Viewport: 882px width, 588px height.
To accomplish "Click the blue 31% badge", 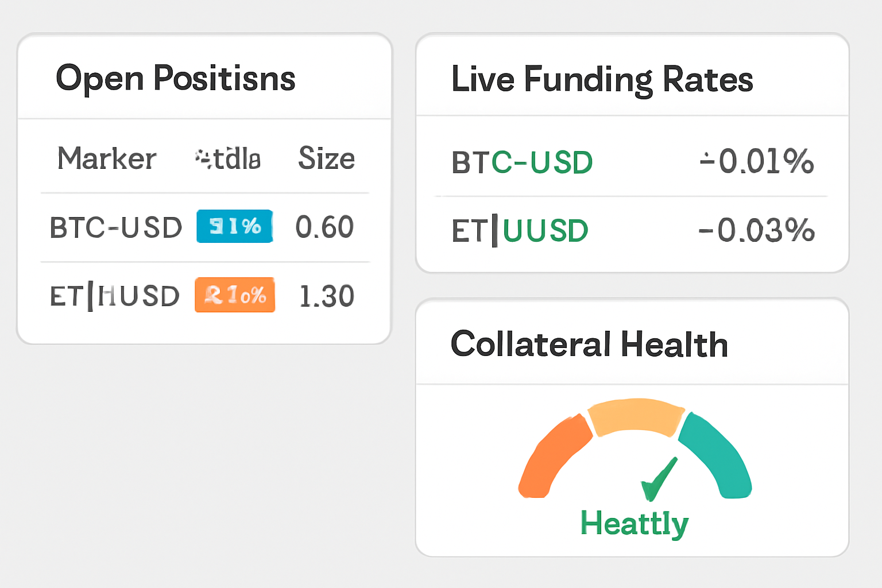I will tap(234, 226).
